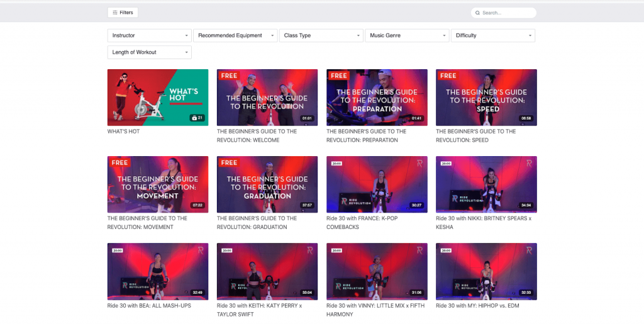Click FREE badge on Preparation video
The image size is (644, 326).
click(338, 76)
